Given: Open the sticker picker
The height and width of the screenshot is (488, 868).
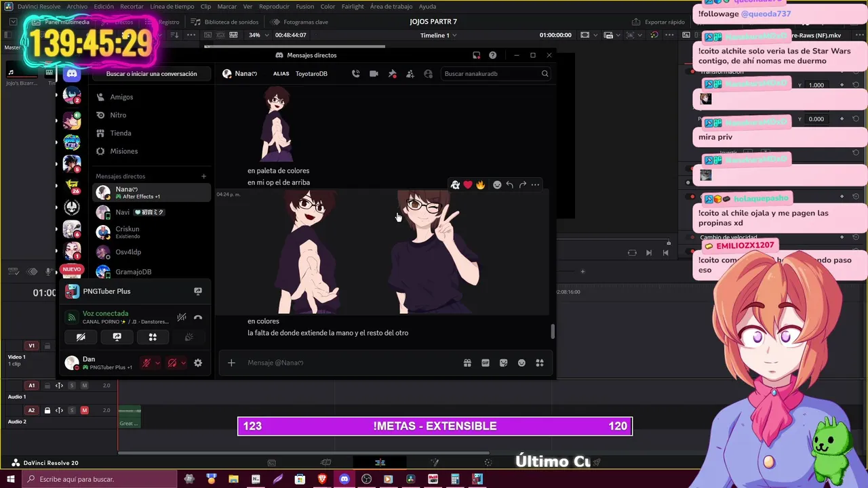Looking at the screenshot, I should click(503, 363).
